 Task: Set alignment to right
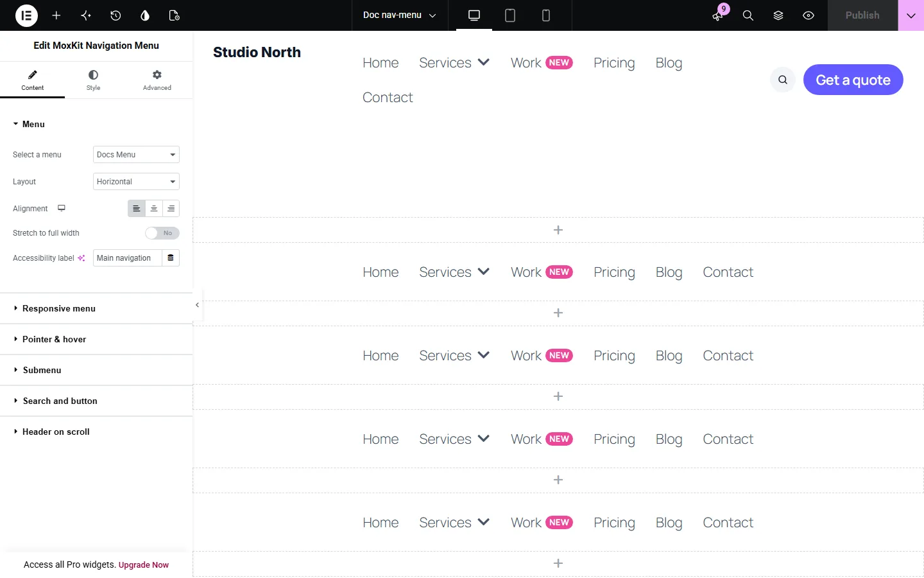[x=171, y=209]
